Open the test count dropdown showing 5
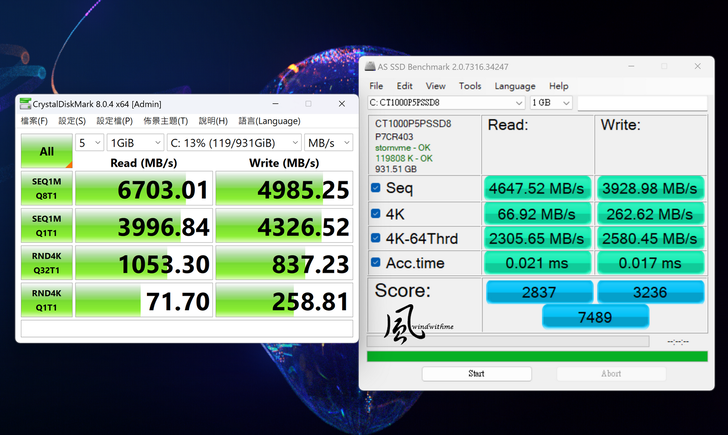 (90, 143)
